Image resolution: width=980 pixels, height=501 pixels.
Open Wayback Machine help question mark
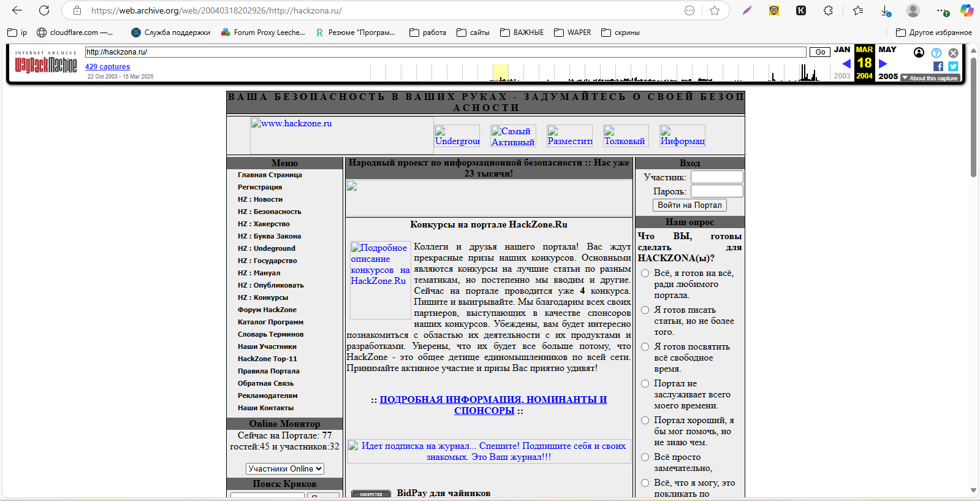pyautogui.click(x=936, y=53)
